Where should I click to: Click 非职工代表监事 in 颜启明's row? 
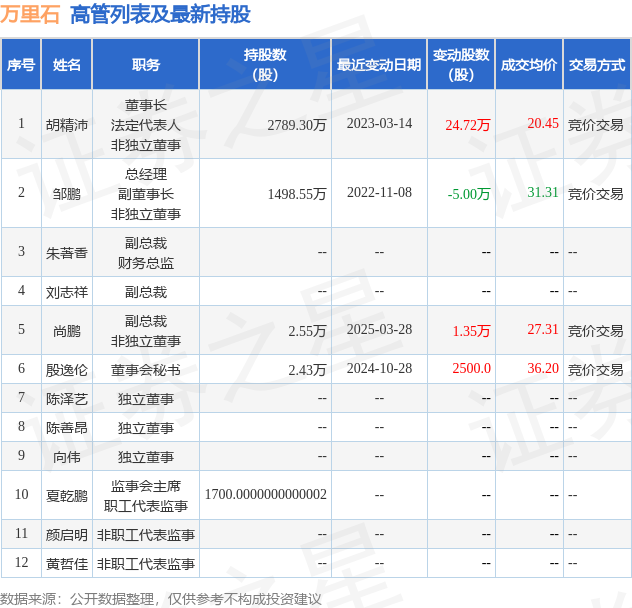(x=146, y=535)
